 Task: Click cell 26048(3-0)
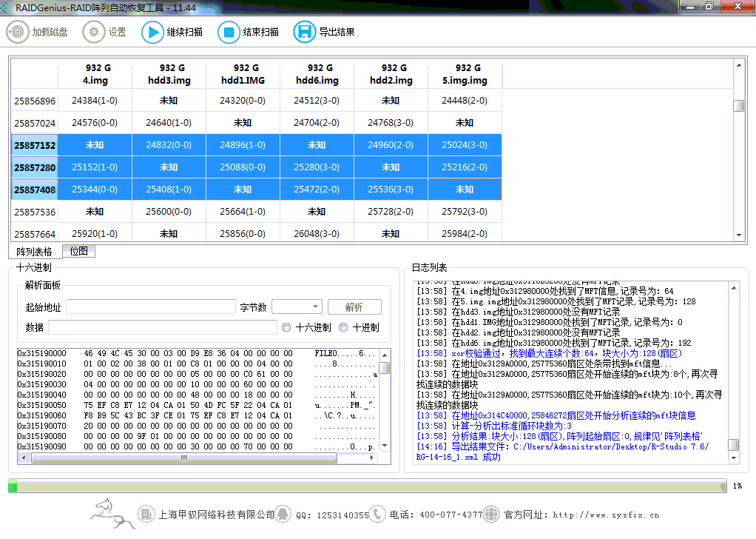pos(317,233)
